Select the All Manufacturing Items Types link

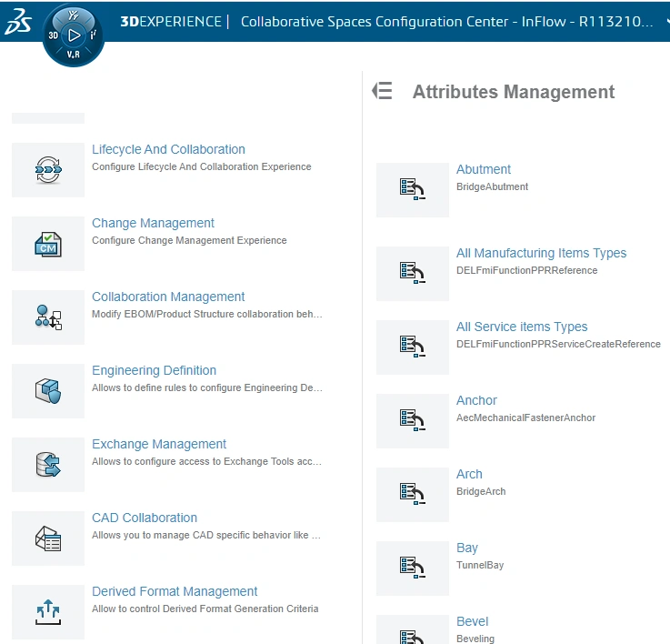(x=541, y=253)
